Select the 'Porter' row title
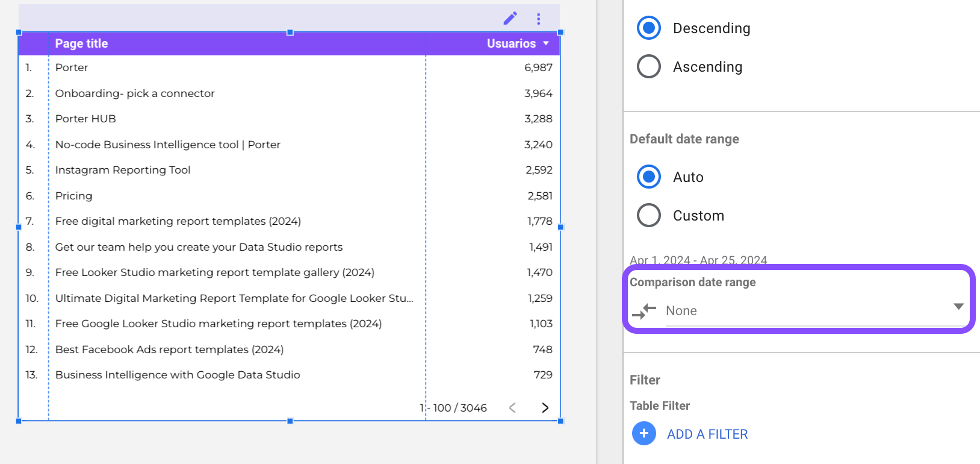 tap(72, 67)
